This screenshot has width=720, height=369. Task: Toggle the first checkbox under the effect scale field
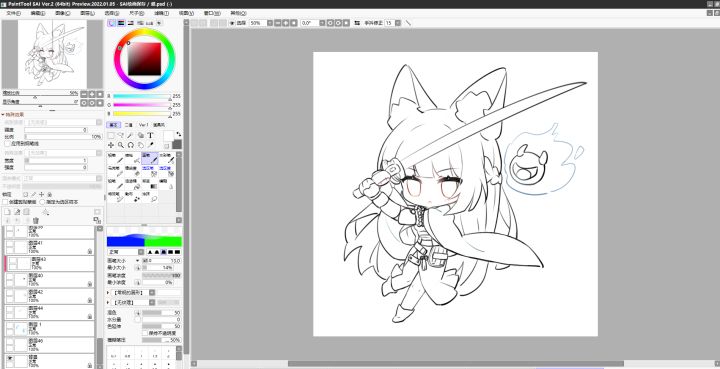(x=7, y=144)
